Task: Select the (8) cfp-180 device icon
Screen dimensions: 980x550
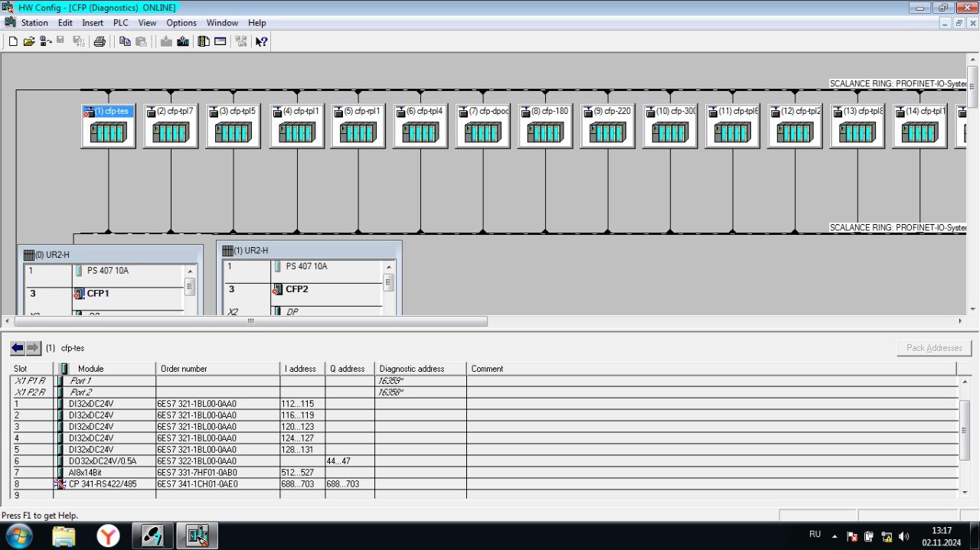Action: click(x=545, y=125)
